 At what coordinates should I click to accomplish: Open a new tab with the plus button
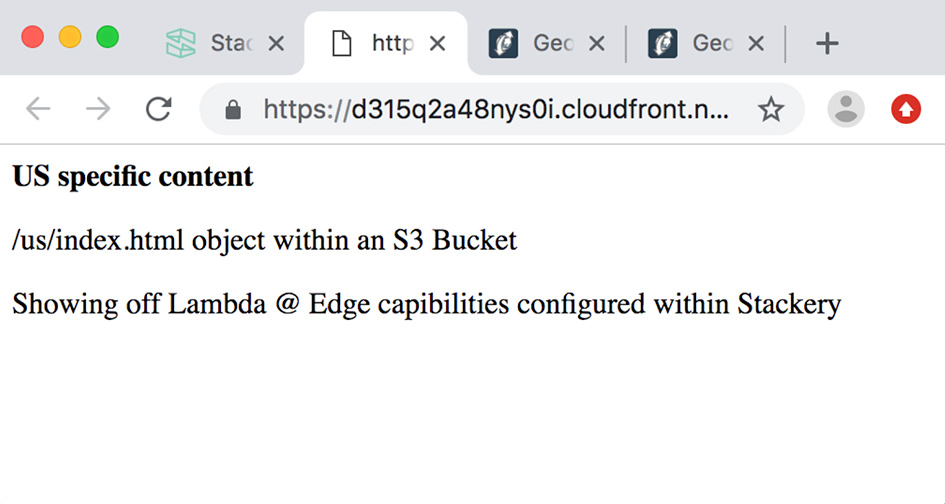pos(826,43)
